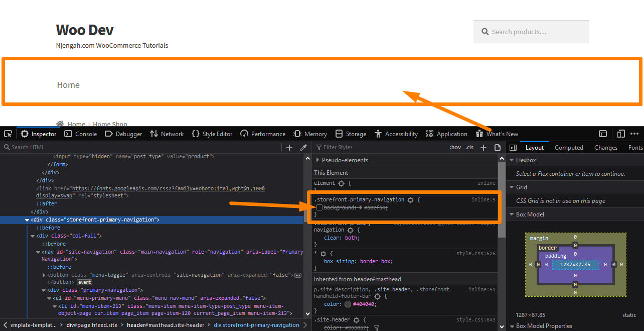Open the Application panel
The width and height of the screenshot is (644, 331).
coord(446,134)
